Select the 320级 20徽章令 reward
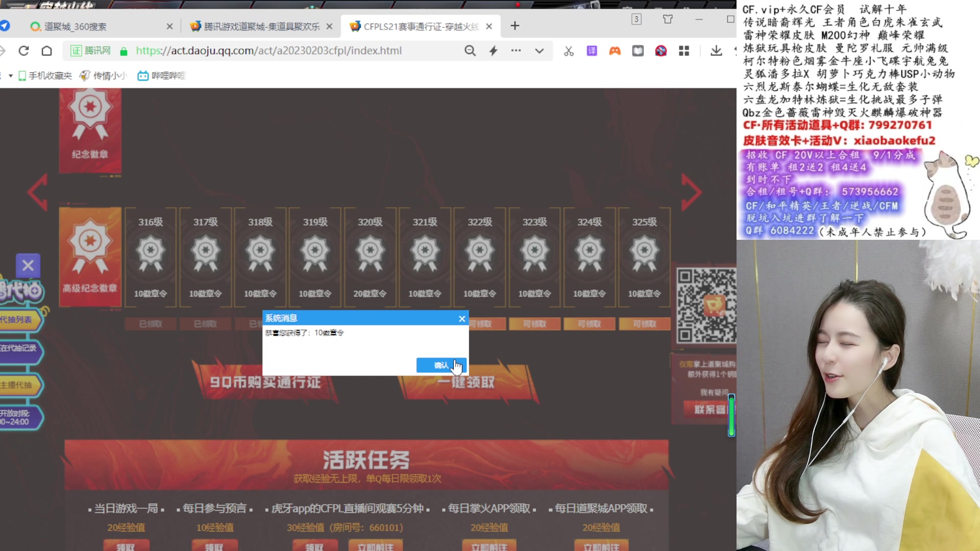The width and height of the screenshot is (980, 551). [370, 257]
